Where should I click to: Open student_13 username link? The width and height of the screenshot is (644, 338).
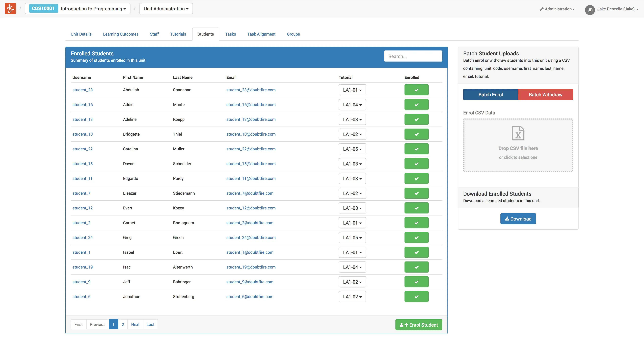coord(82,119)
